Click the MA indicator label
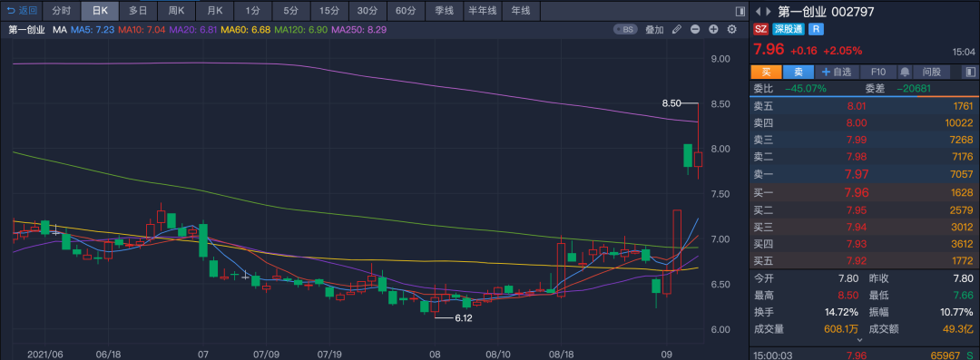980x360 pixels. (60, 29)
